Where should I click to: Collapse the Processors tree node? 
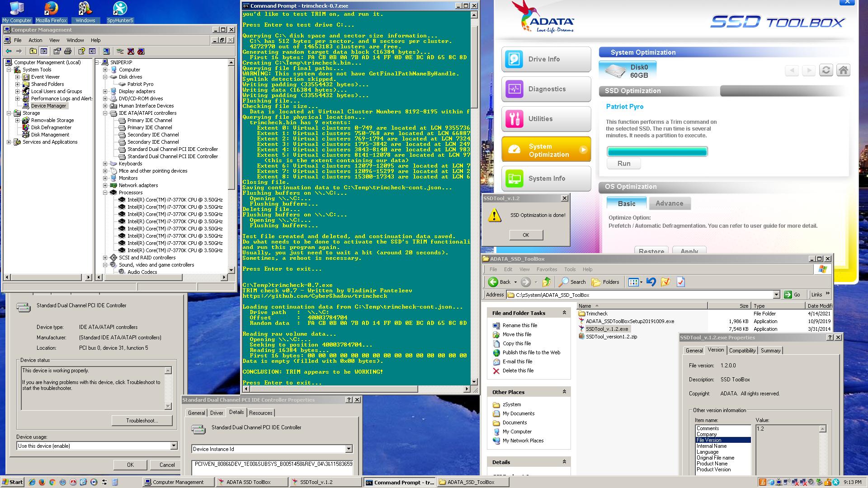pos(105,192)
